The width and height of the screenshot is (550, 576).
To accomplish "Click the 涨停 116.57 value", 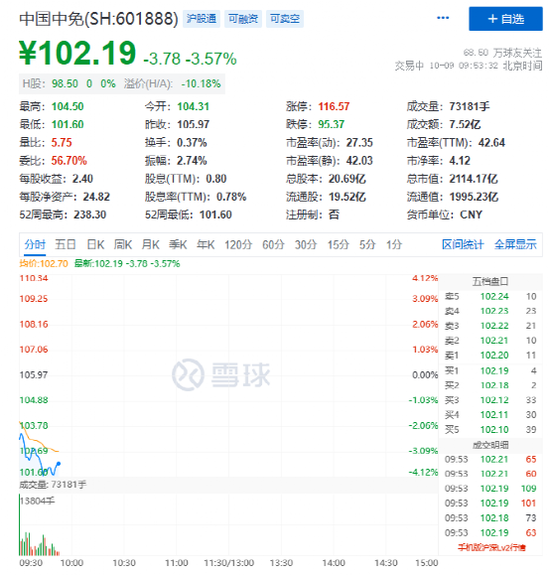I will tap(334, 106).
